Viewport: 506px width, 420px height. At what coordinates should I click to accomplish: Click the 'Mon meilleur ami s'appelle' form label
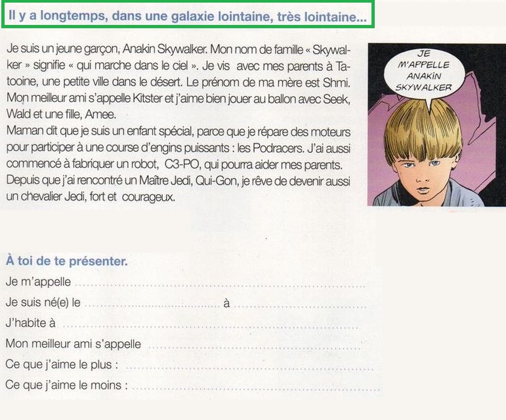click(74, 344)
